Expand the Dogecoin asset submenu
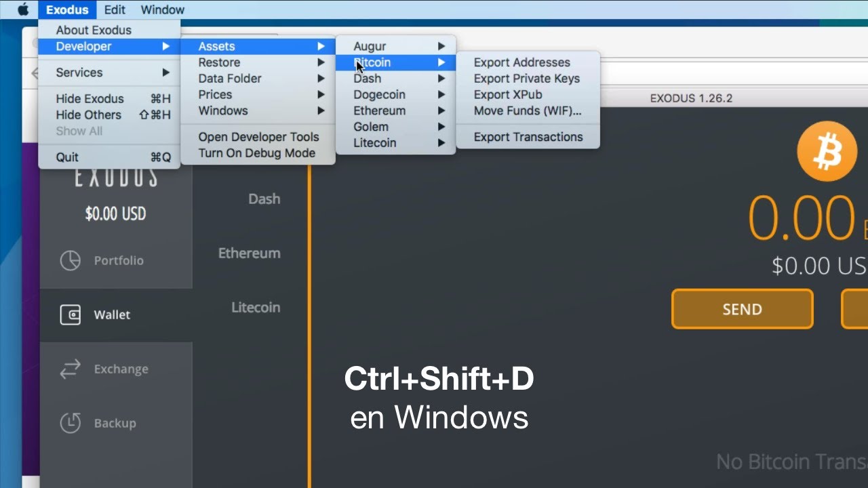This screenshot has width=868, height=488. click(395, 95)
